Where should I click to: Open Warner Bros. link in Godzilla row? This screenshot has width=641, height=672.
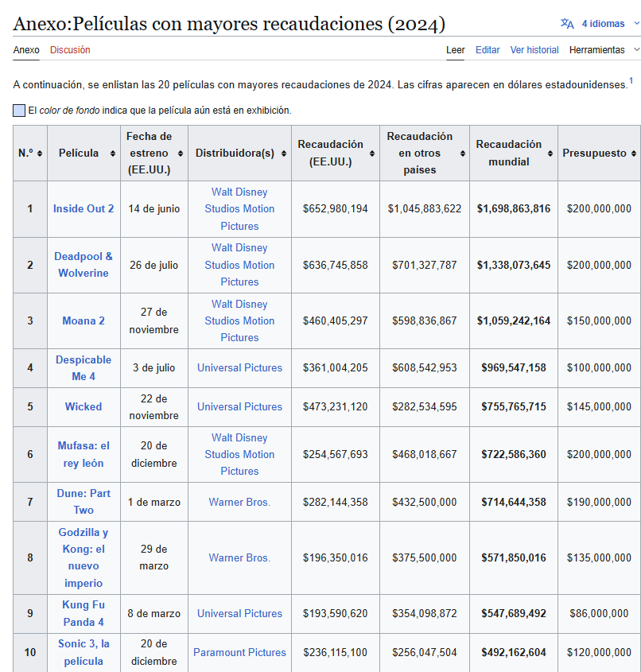239,557
